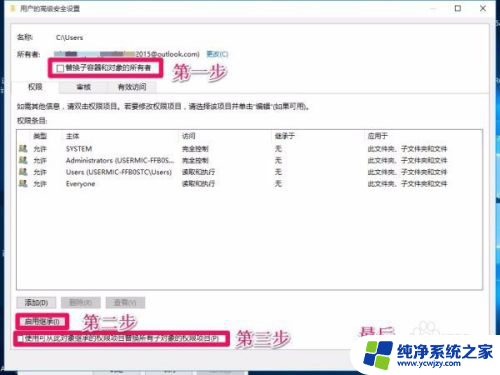Screen dimensions: 500x375
Task: Click the user icon in the Users row
Action: tap(23, 172)
